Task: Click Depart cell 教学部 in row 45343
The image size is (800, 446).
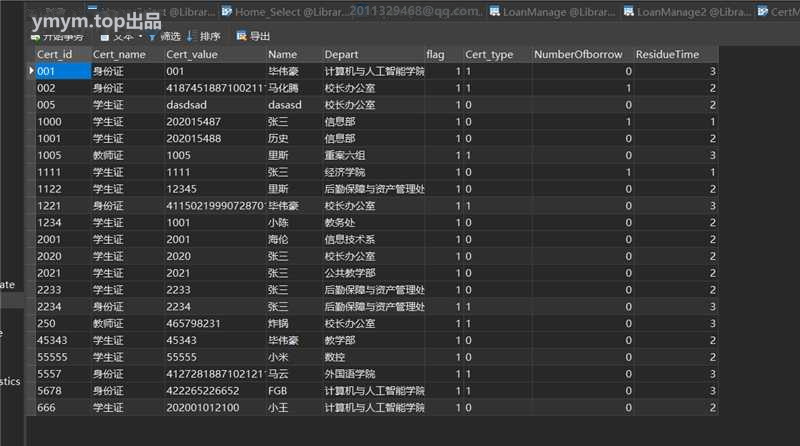Action: coord(373,340)
